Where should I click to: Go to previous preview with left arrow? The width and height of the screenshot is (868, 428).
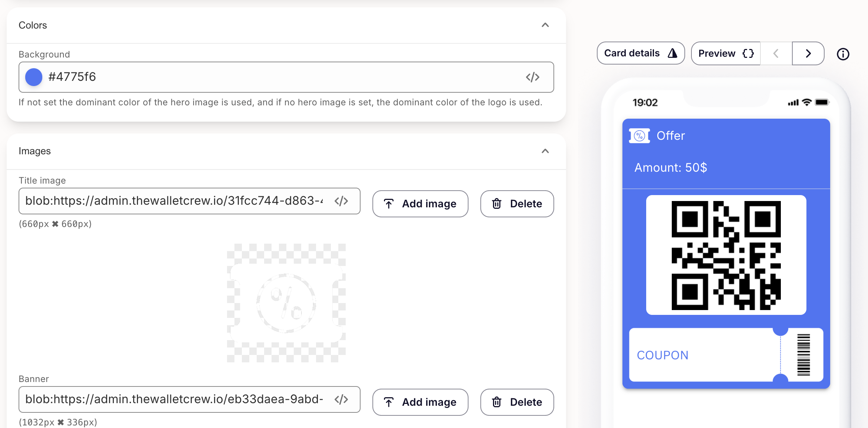tap(776, 54)
